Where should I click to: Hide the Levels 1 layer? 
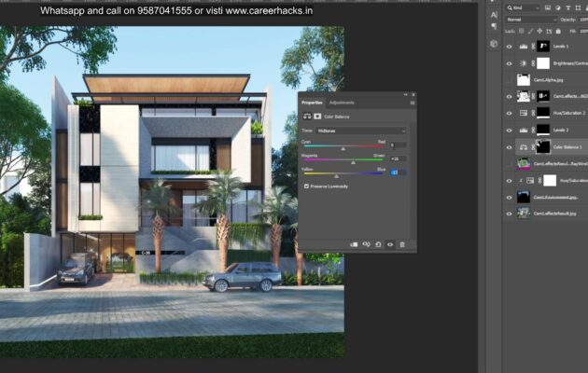(509, 46)
